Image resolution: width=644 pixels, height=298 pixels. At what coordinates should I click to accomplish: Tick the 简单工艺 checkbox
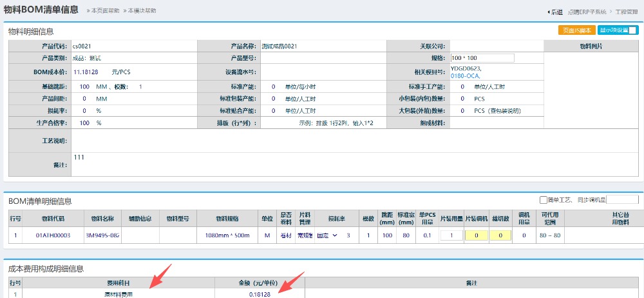pyautogui.click(x=544, y=200)
